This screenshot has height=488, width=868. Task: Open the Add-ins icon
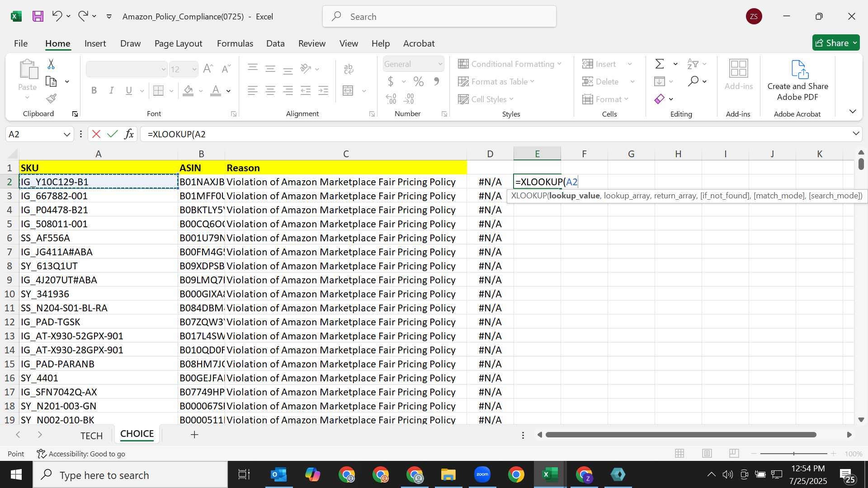click(739, 75)
